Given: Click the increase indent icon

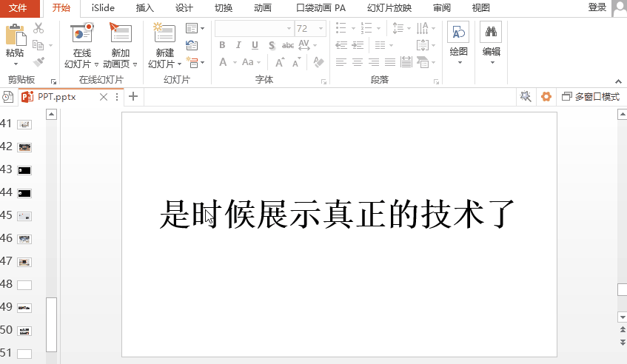Looking at the screenshot, I should [358, 45].
